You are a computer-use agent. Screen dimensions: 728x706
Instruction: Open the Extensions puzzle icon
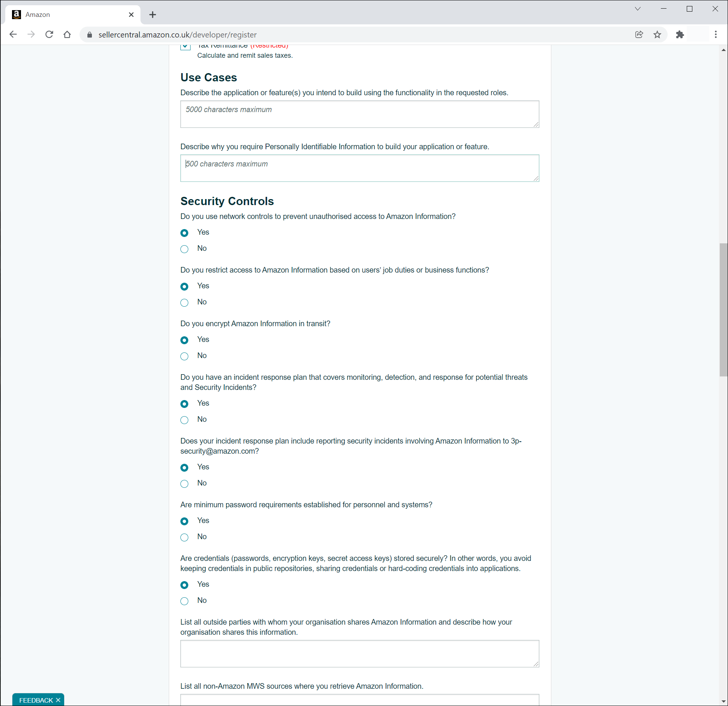point(680,34)
